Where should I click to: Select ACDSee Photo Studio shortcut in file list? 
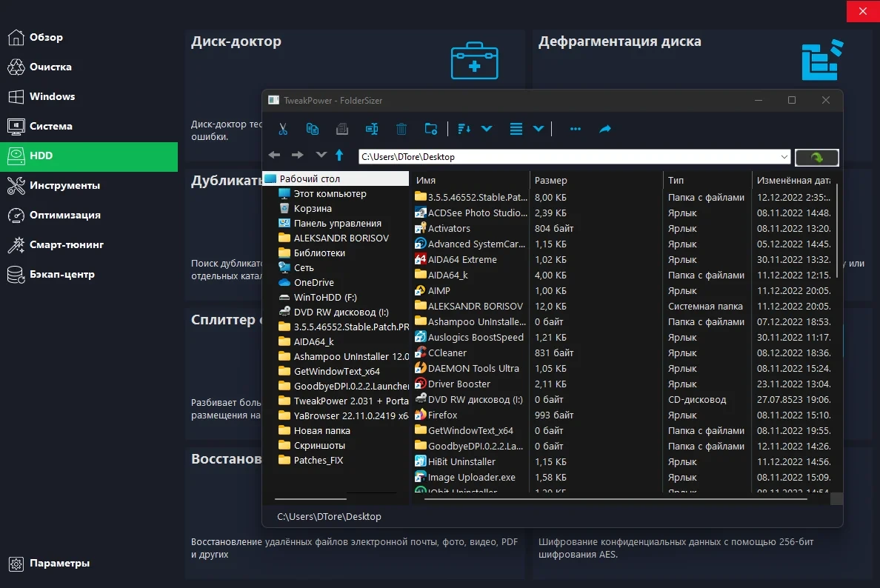coord(470,213)
